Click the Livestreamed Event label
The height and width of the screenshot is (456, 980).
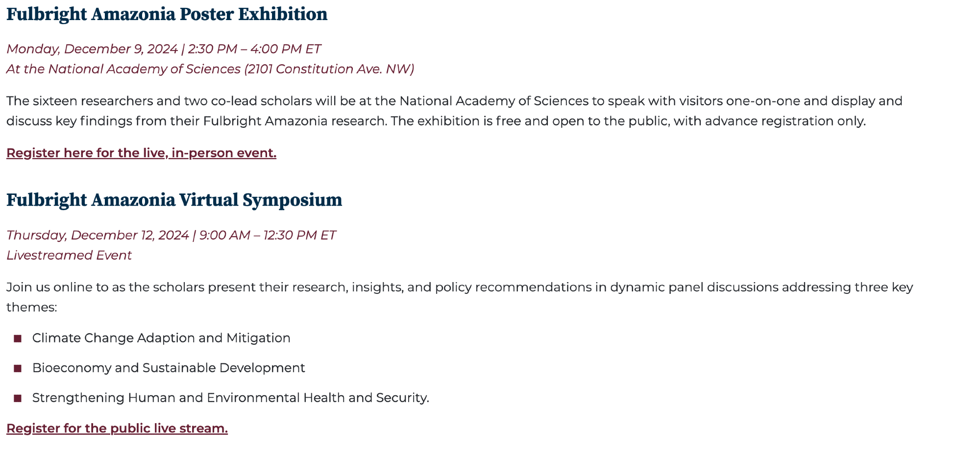pyautogui.click(x=69, y=255)
